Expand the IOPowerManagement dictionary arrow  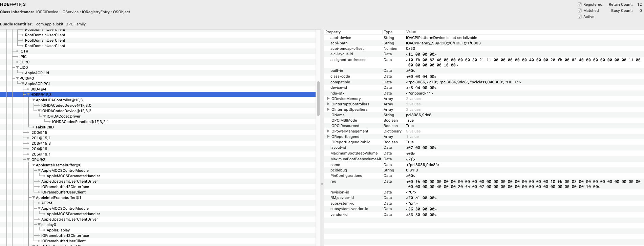coord(328,131)
